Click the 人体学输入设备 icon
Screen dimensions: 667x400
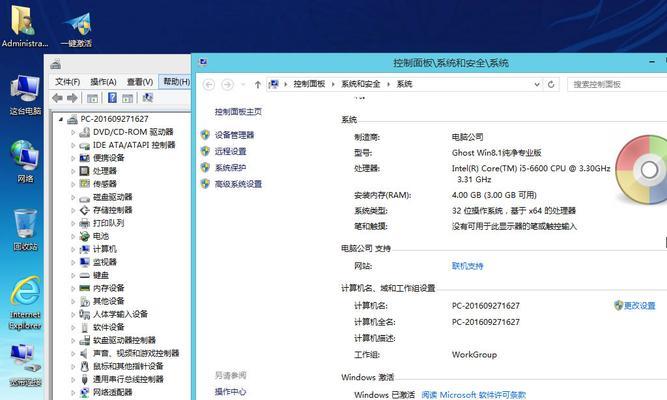coord(85,314)
